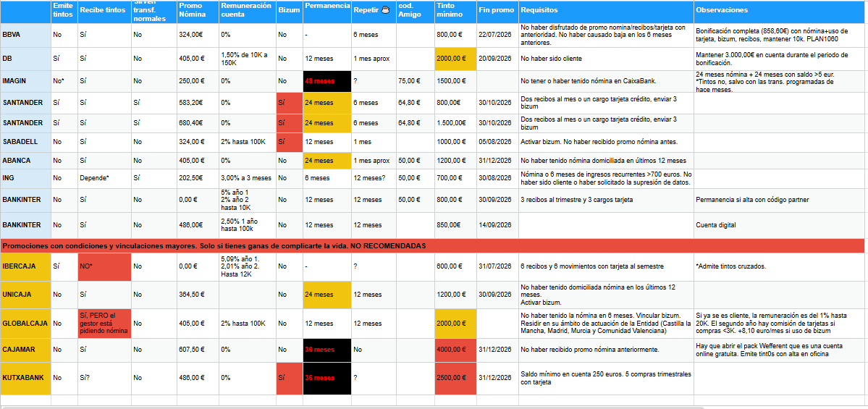The width and height of the screenshot is (868, 409).
Task: Click the 'Recibe tintos' column header
Action: [x=105, y=11]
